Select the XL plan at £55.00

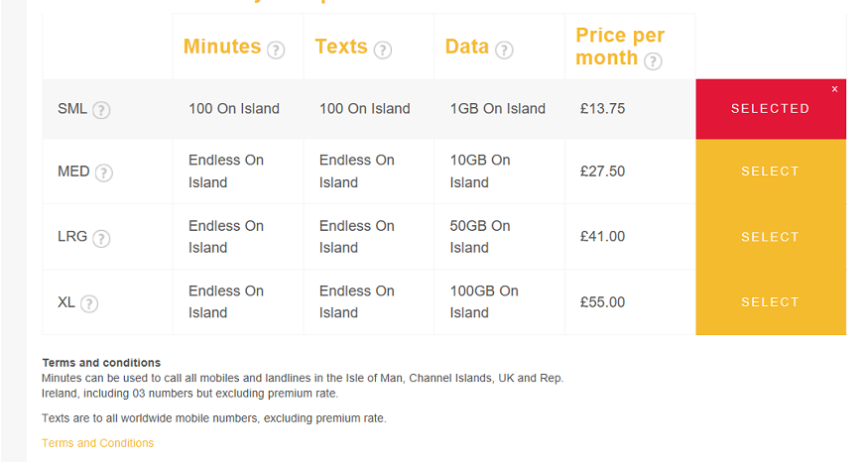click(x=771, y=302)
